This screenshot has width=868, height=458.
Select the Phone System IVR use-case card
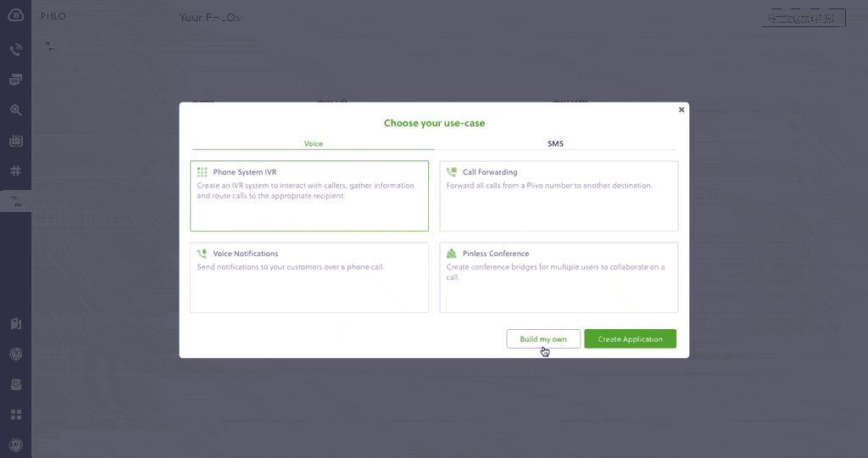tap(309, 196)
